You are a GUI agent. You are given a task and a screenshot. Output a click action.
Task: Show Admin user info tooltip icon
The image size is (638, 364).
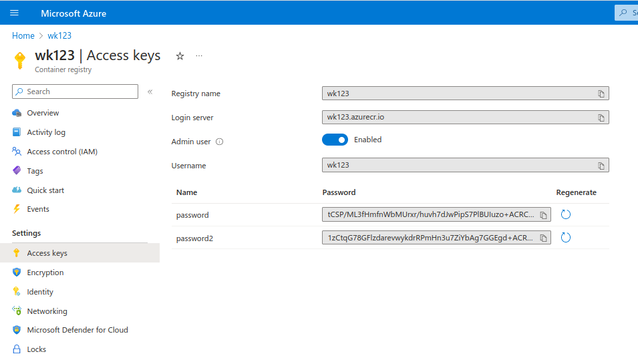(219, 142)
